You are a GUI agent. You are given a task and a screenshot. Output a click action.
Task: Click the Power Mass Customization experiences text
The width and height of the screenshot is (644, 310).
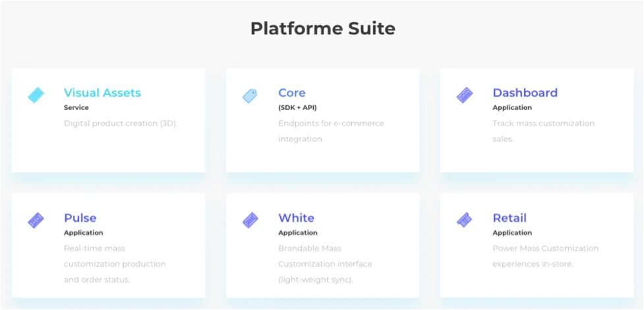[546, 256]
